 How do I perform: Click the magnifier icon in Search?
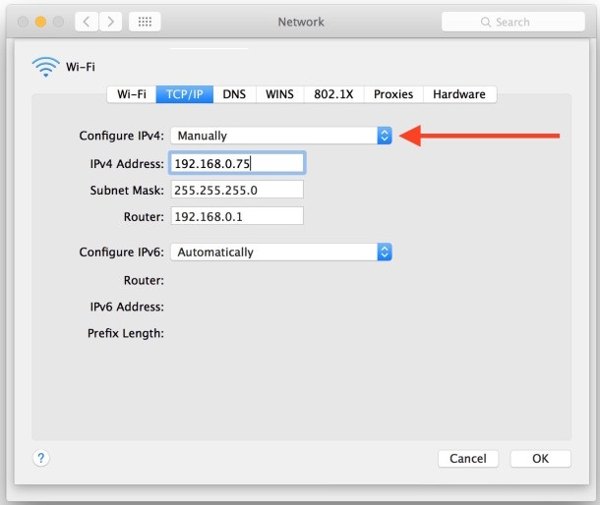[485, 22]
